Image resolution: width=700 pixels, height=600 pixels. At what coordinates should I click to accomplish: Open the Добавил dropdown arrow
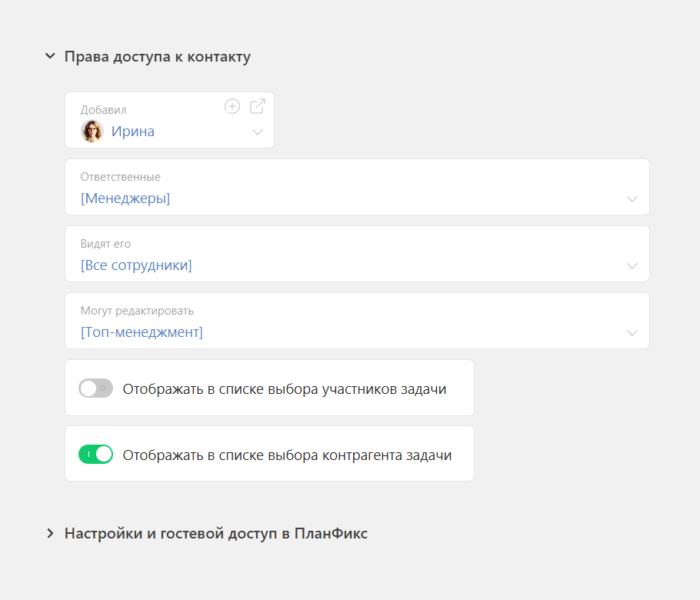258,132
